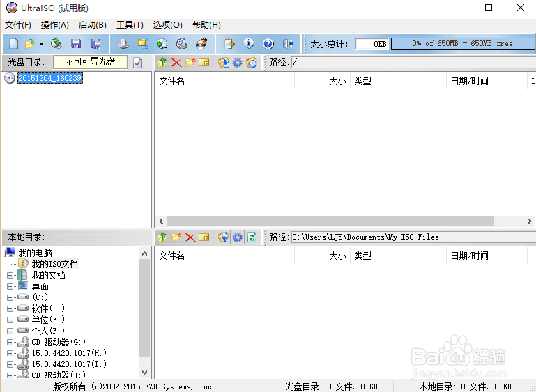The height and width of the screenshot is (392, 536).
Task: Sort disc file list by 日期/时间 column
Action: click(487, 81)
